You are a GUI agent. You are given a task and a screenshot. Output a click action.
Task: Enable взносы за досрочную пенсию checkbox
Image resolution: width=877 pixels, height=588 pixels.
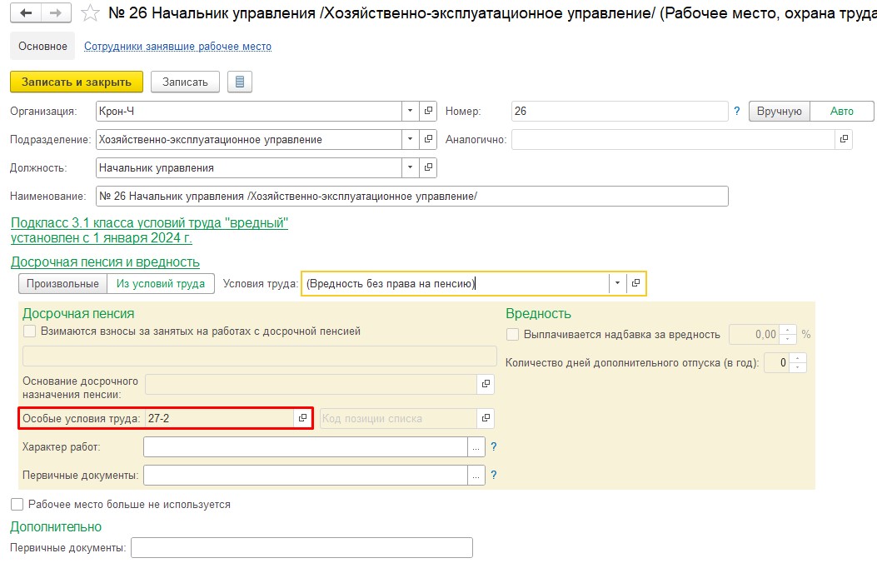click(30, 331)
